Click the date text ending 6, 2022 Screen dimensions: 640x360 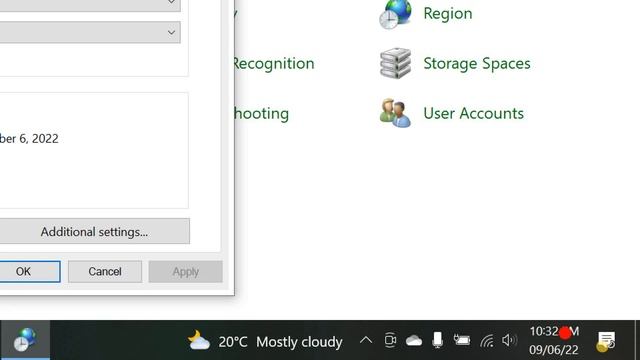point(29,139)
